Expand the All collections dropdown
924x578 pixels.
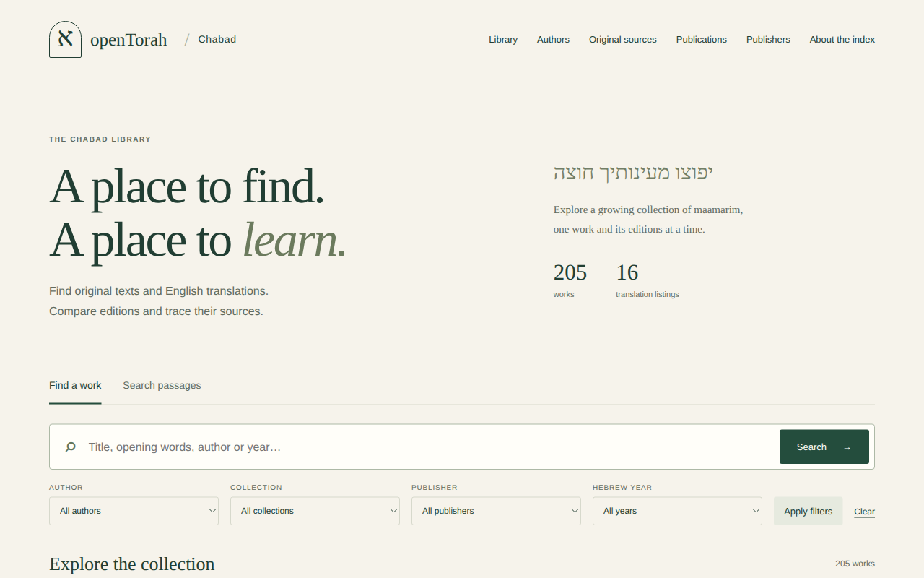point(315,511)
